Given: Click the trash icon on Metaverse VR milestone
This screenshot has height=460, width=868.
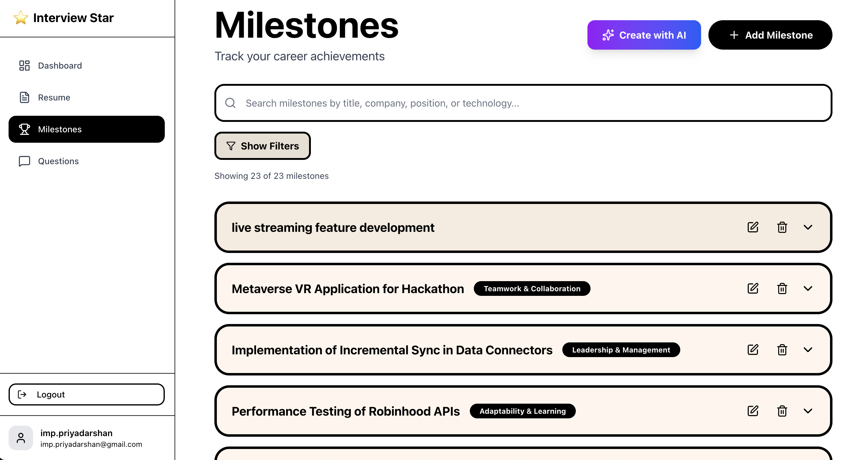Looking at the screenshot, I should pos(782,288).
